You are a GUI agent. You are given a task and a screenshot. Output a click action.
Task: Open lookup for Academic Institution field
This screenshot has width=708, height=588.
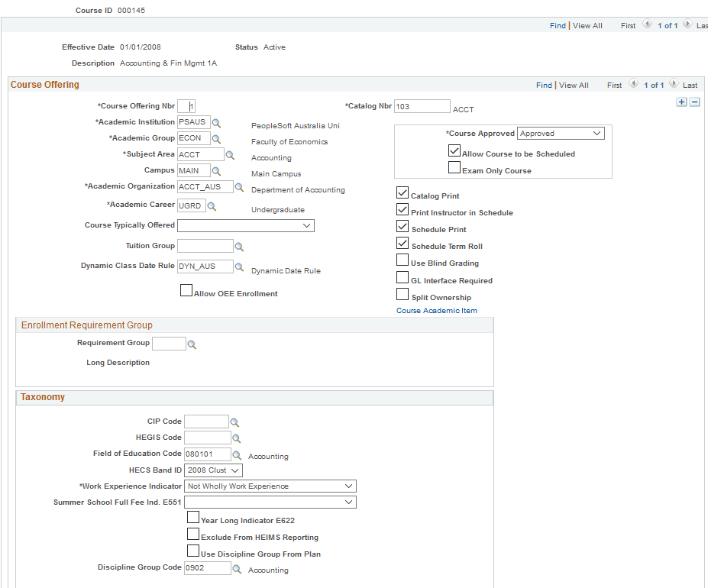point(216,123)
